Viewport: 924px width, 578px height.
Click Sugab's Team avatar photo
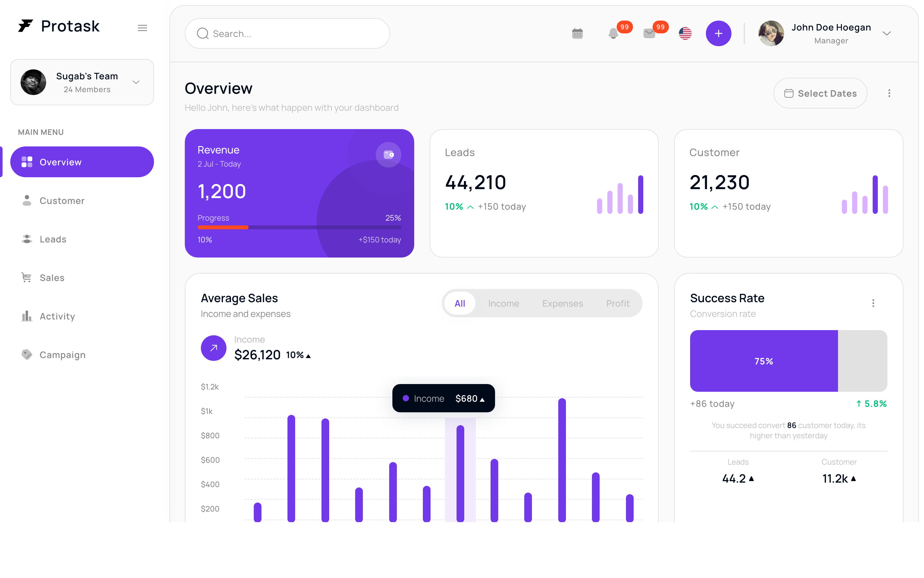[x=33, y=82]
